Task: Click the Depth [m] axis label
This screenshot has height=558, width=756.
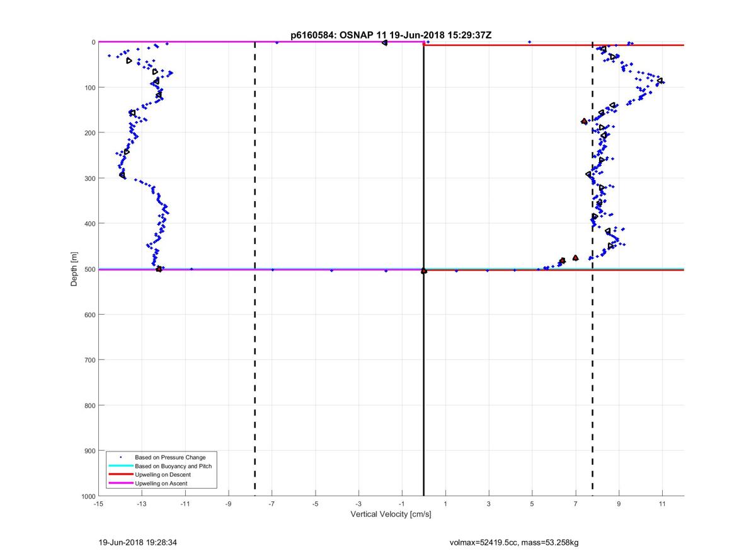Action: [x=74, y=269]
